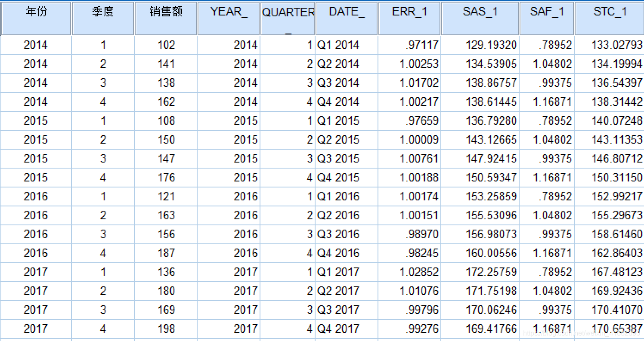This screenshot has height=341, width=644.
Task: Select ERR_1 value 1.00253
Action: pyautogui.click(x=409, y=64)
